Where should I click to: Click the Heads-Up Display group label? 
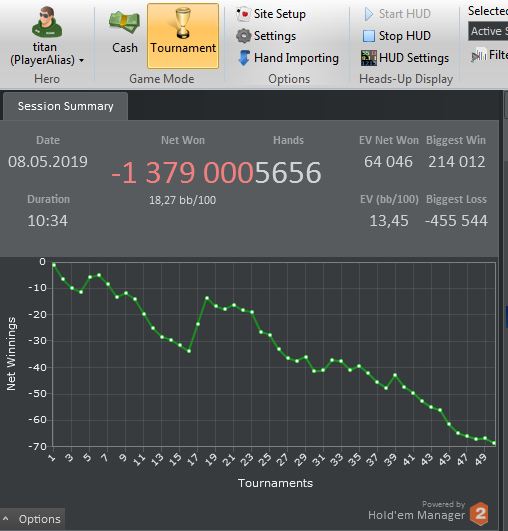pyautogui.click(x=406, y=79)
